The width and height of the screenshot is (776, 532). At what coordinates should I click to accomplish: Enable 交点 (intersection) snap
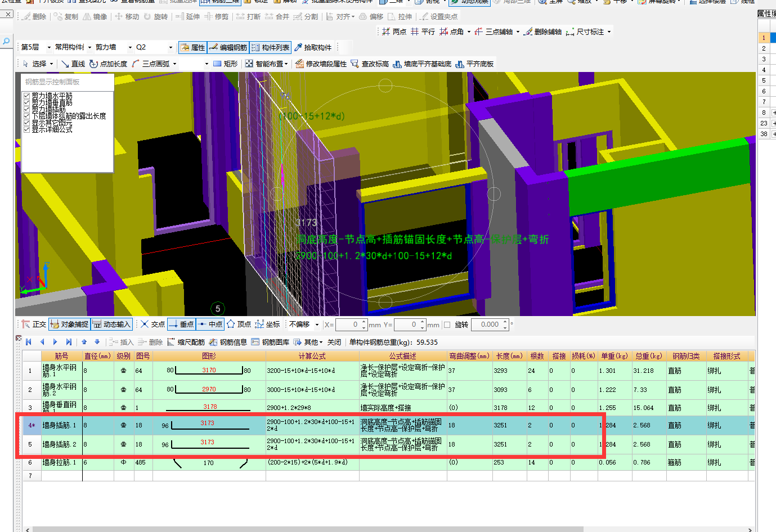click(152, 324)
